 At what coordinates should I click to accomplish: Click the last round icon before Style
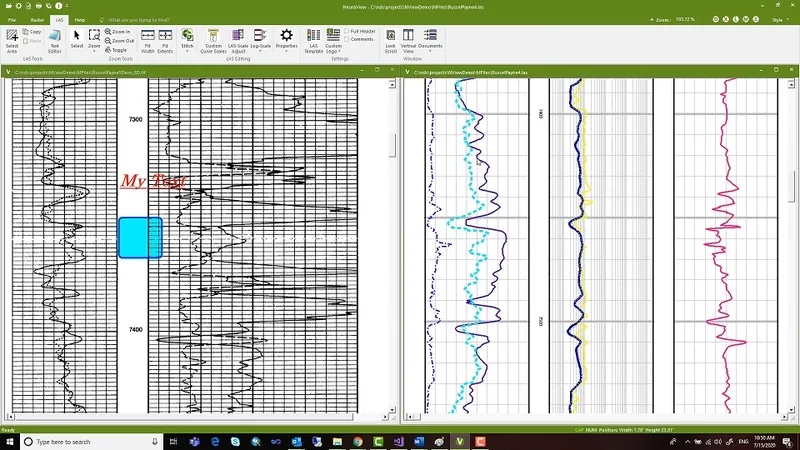coord(756,19)
